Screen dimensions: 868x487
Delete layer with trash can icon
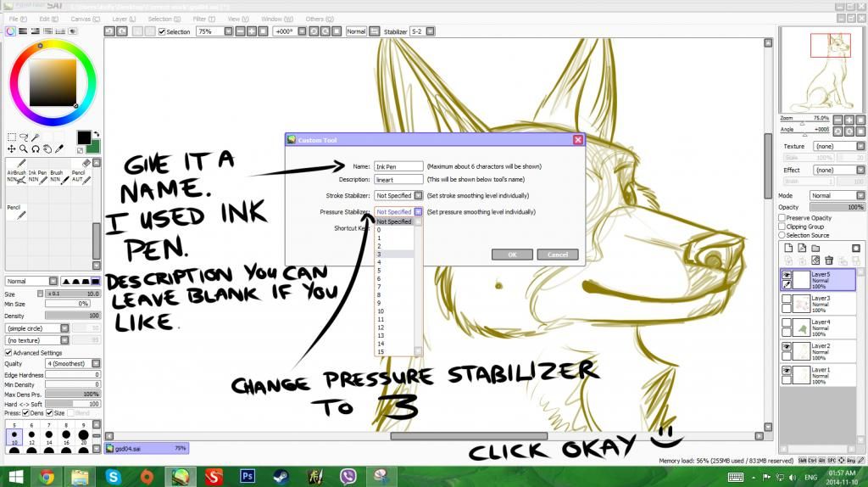click(x=829, y=260)
